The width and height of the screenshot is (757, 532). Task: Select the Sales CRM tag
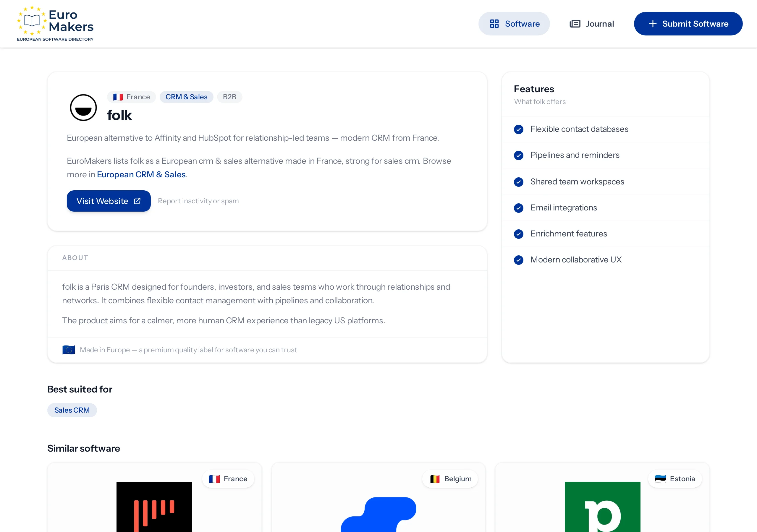(72, 410)
